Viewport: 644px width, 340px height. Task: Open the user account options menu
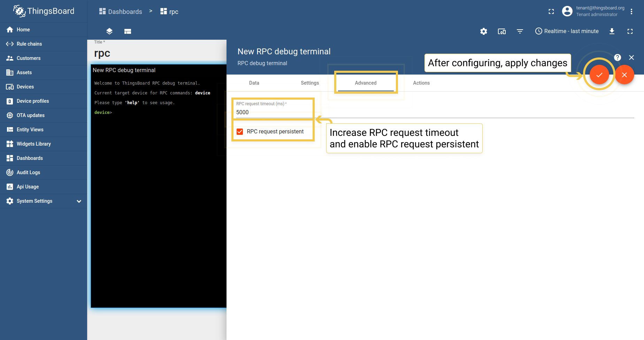[x=631, y=11]
